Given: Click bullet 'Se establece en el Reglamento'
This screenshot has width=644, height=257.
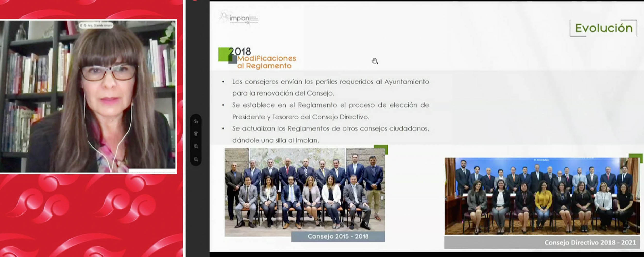Looking at the screenshot, I should [331, 111].
